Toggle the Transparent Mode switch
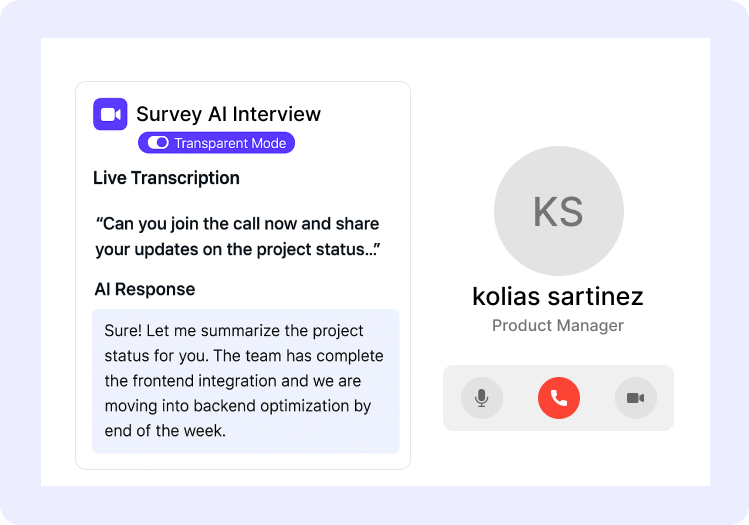 [158, 143]
